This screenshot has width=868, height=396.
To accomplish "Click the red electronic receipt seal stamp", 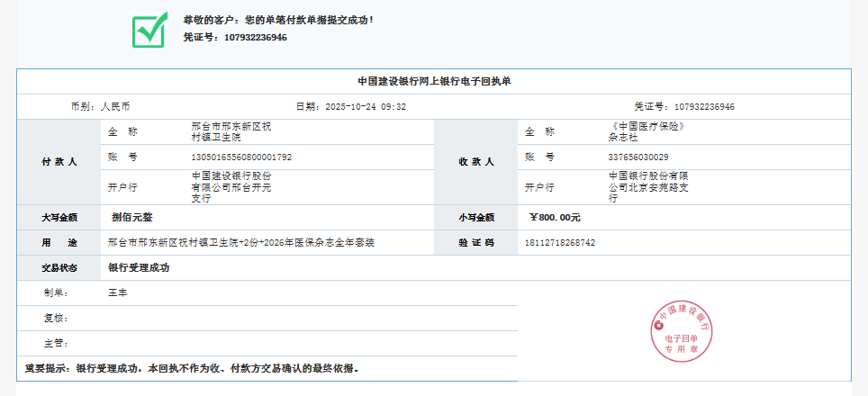I will [682, 329].
